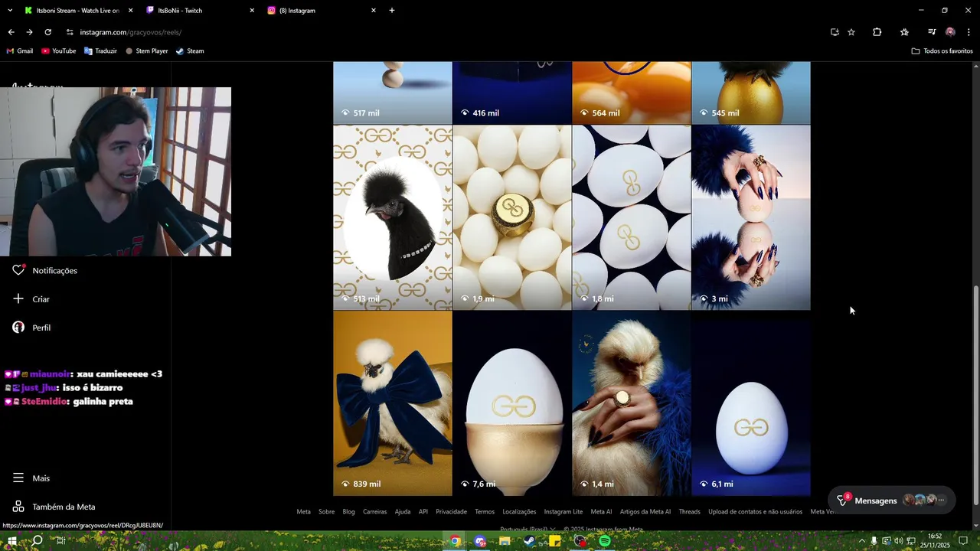
Task: Click the Blog footer link
Action: point(348,512)
